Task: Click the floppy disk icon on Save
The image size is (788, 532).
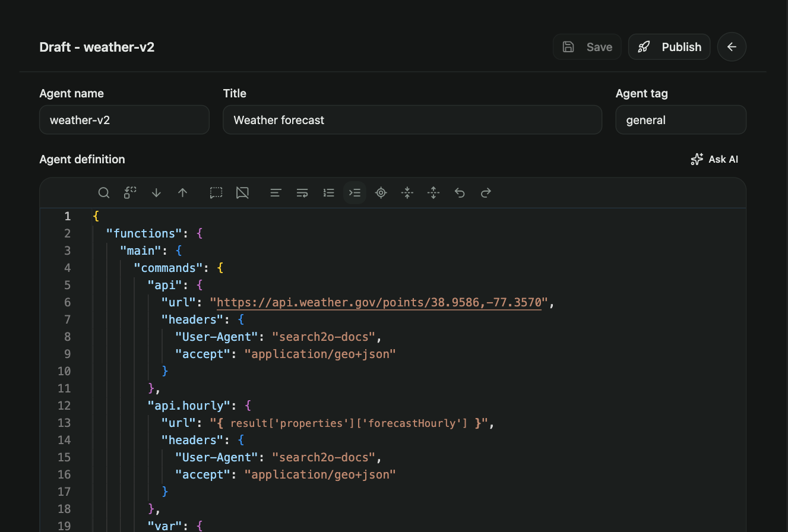Action: click(568, 47)
